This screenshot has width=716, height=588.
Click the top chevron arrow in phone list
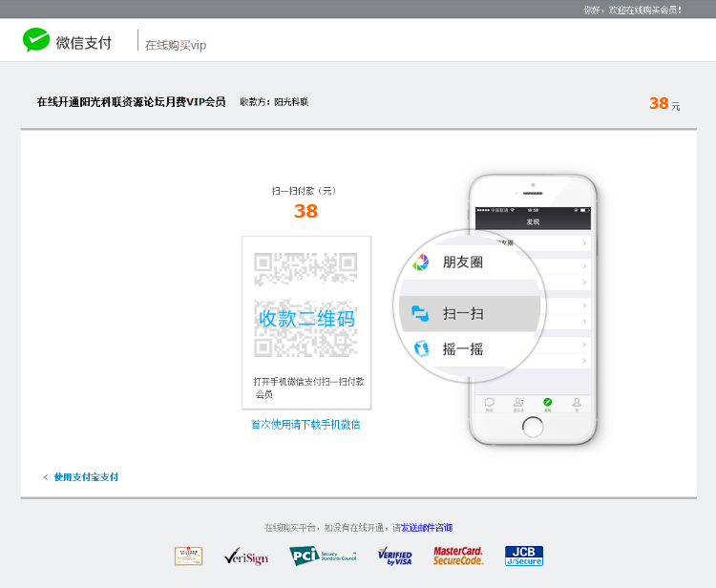(x=584, y=242)
